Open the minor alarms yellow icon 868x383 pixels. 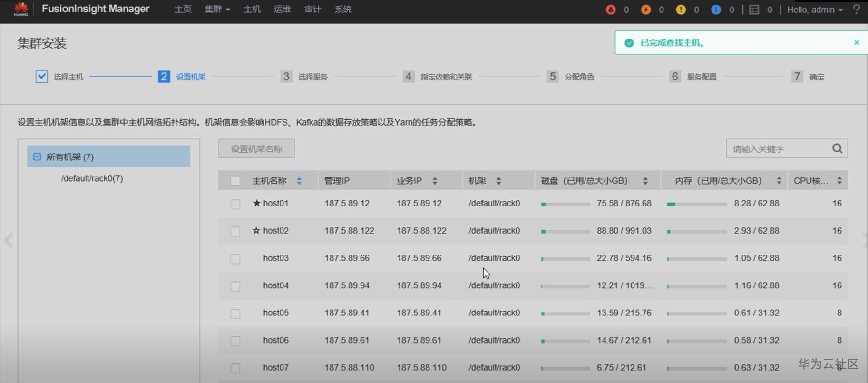coord(681,10)
